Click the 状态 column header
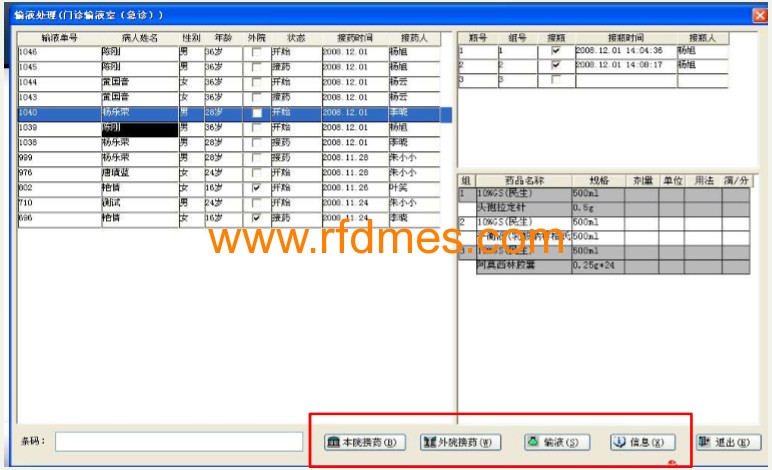Screen dimensions: 772x470 point(296,38)
